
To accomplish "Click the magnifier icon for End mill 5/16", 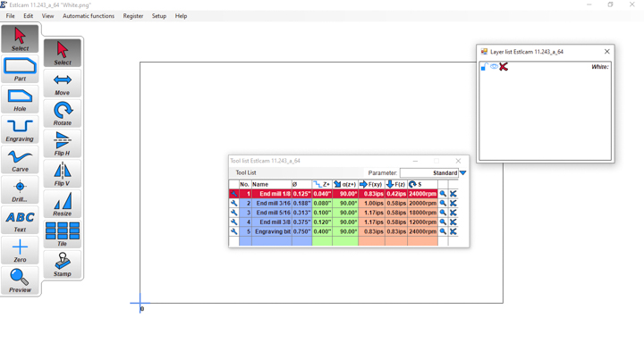I will tap(443, 213).
